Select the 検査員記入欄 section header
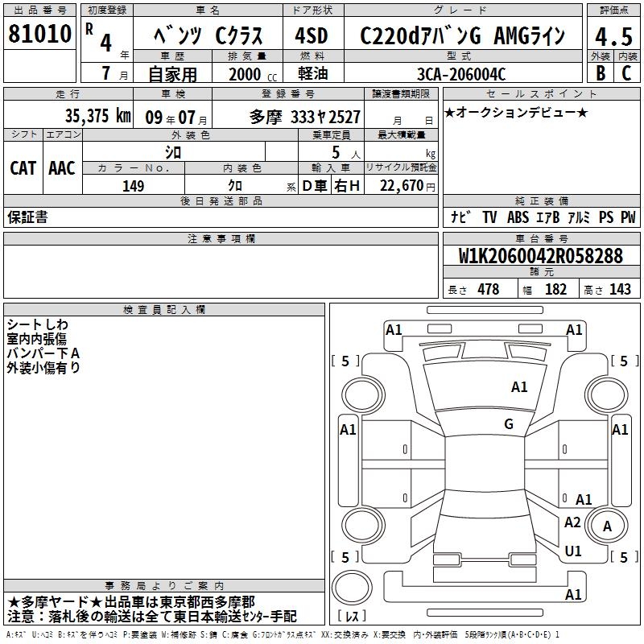644x644 pixels. 164,310
